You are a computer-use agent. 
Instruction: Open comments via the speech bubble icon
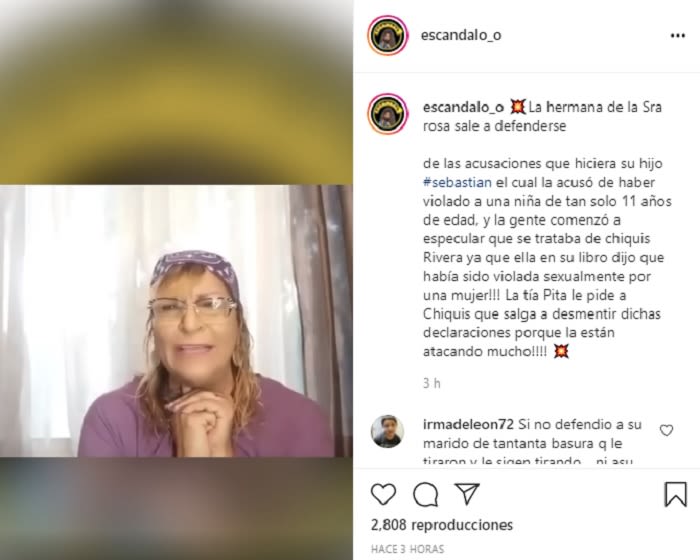pyautogui.click(x=425, y=494)
